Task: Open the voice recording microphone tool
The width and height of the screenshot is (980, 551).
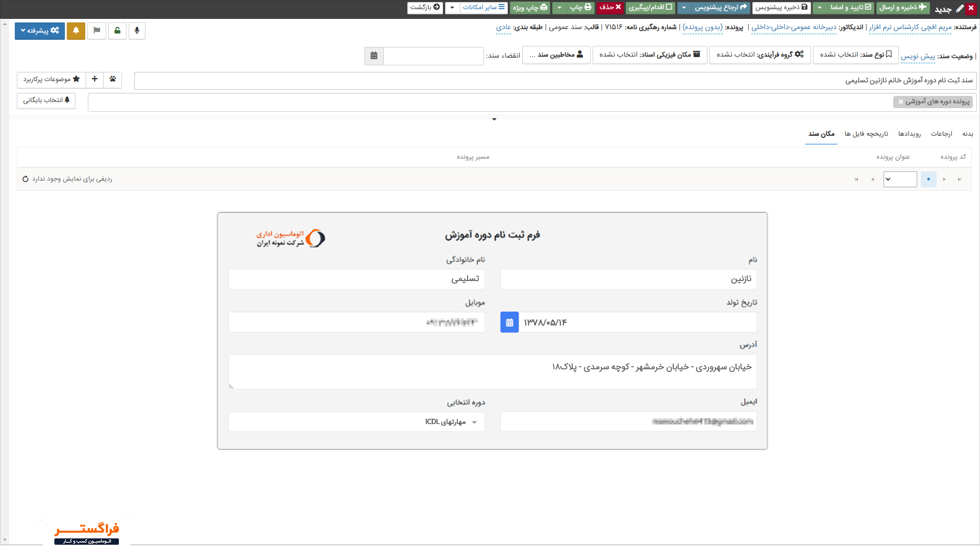Action: point(137,31)
